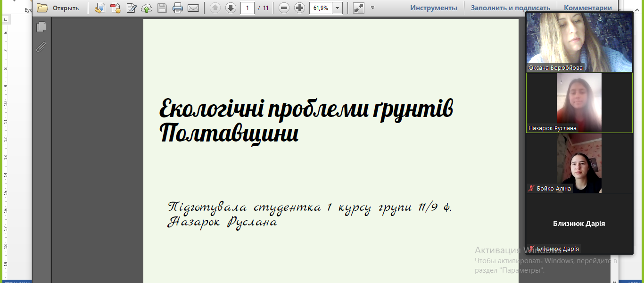Go to the next page with the down arrow
The image size is (644, 283).
coord(231,8)
